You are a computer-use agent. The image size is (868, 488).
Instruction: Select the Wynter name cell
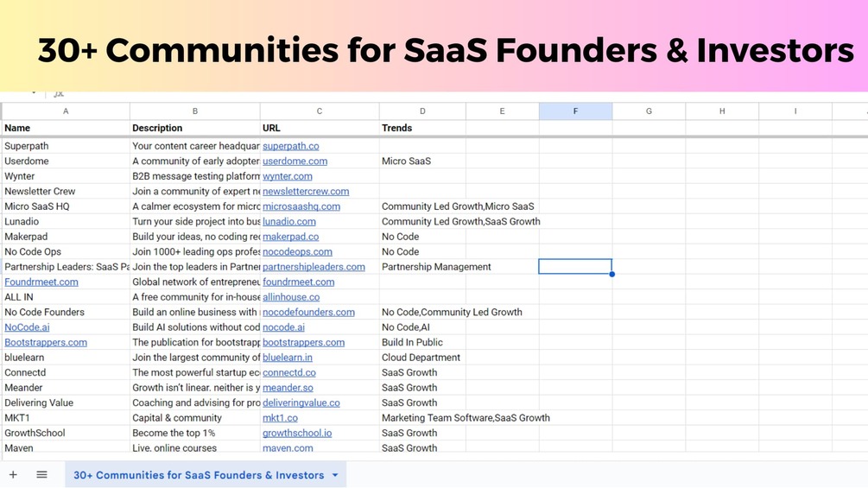(66, 176)
